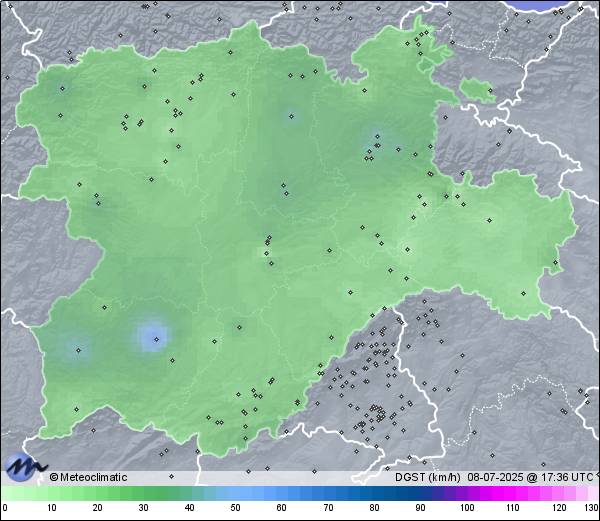Screen dimensions: 600x521
Task: Click the DGST (km/h) label
Action: tap(427, 477)
